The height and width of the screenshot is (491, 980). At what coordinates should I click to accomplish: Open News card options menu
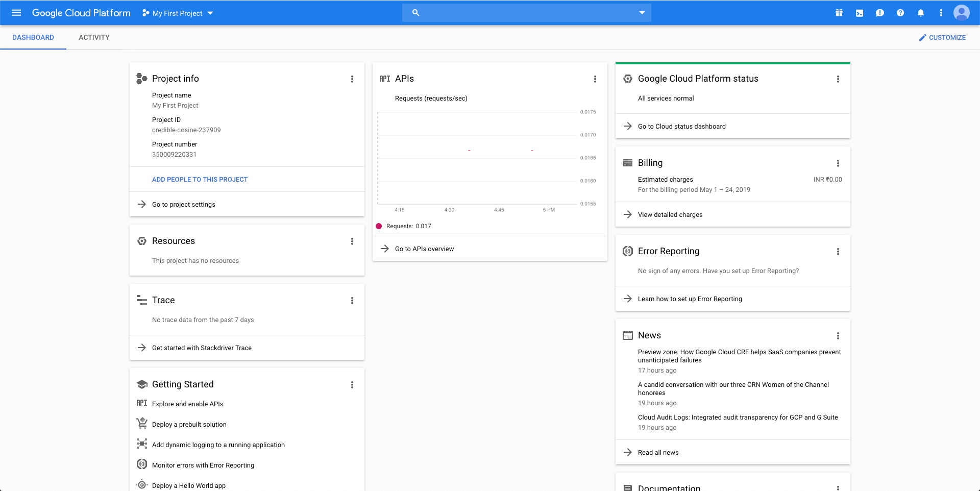(838, 336)
